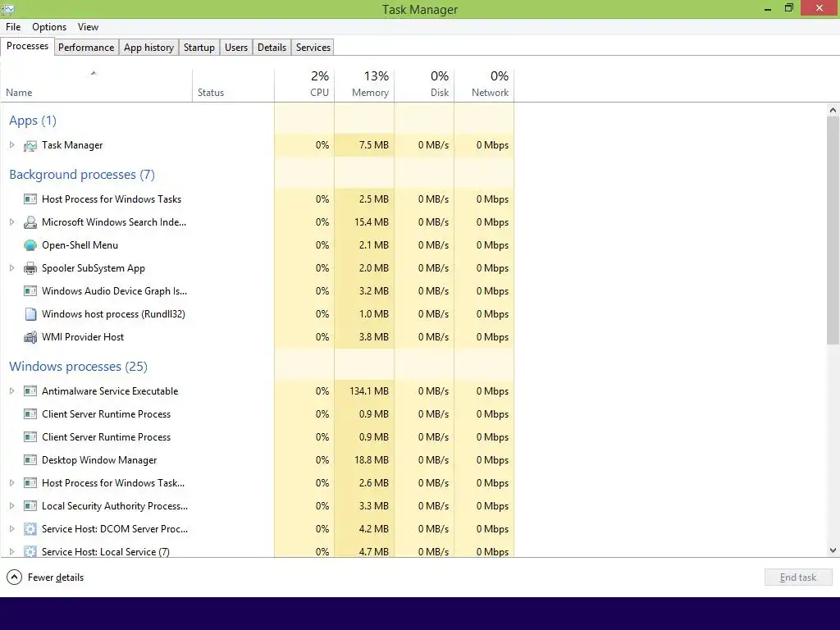
Task: Click the Task Manager title bar icon
Action: [x=8, y=9]
